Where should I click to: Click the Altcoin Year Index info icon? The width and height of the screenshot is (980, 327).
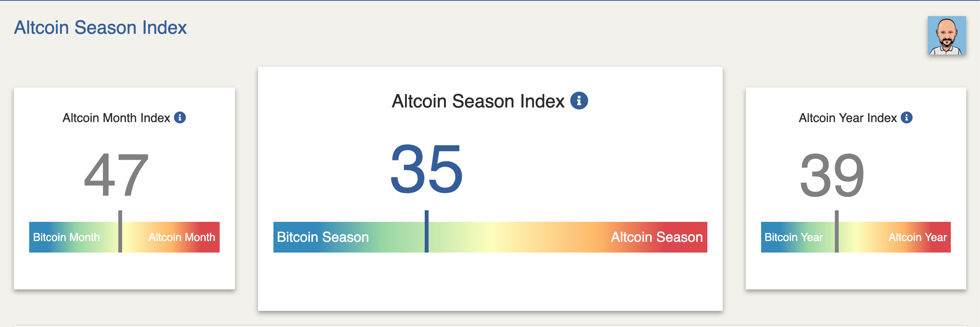pos(907,117)
